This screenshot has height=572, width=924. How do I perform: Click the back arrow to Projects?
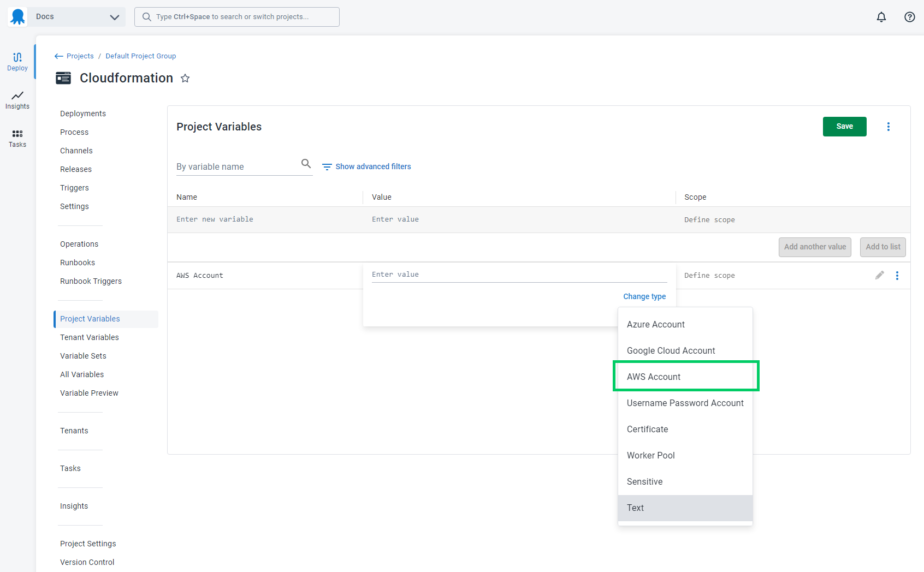[x=59, y=56]
